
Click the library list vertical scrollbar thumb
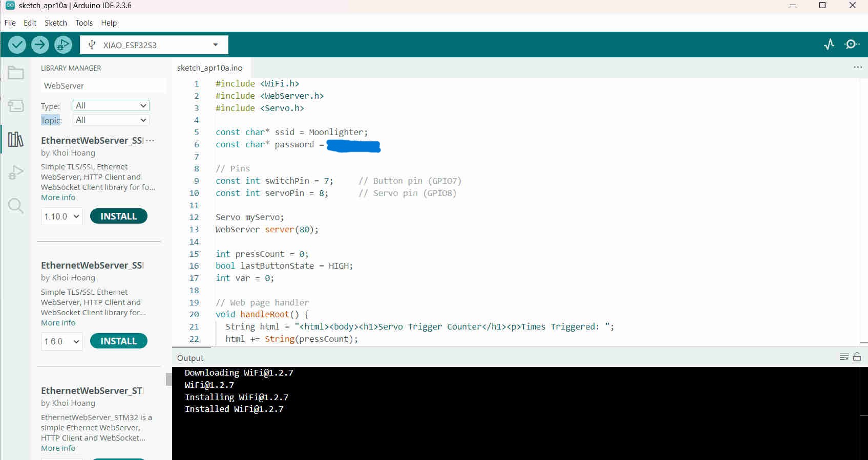click(x=168, y=379)
